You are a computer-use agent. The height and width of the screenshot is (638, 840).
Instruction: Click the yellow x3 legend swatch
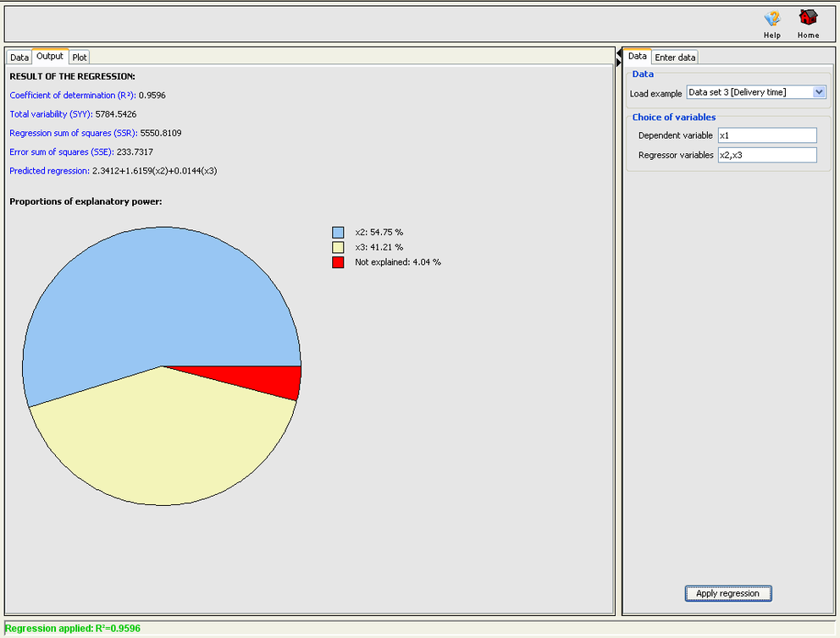click(338, 247)
